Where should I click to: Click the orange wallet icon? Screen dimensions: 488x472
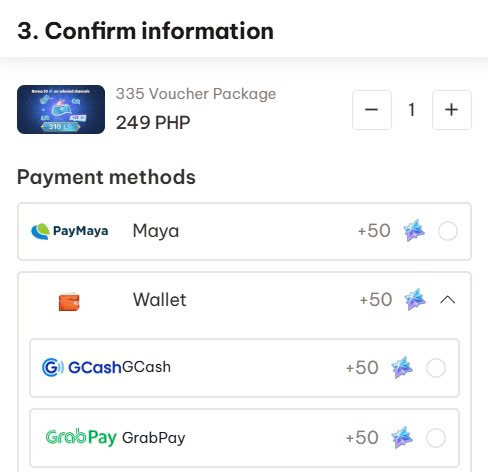(69, 302)
